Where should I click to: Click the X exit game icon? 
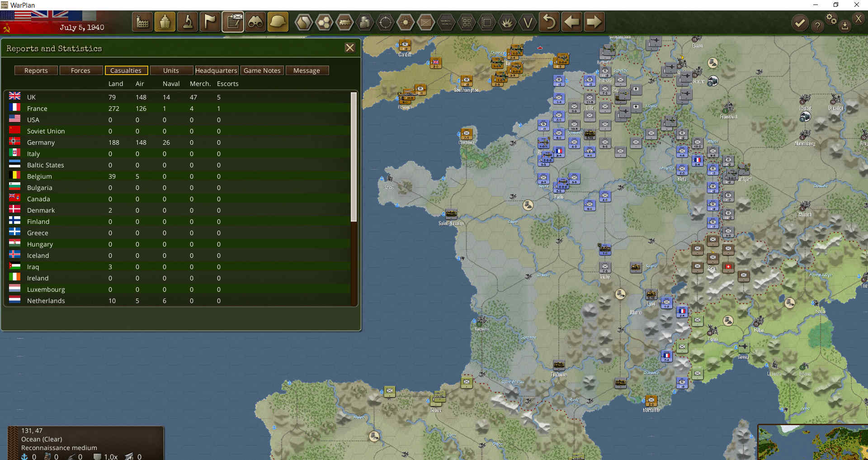[x=859, y=19]
